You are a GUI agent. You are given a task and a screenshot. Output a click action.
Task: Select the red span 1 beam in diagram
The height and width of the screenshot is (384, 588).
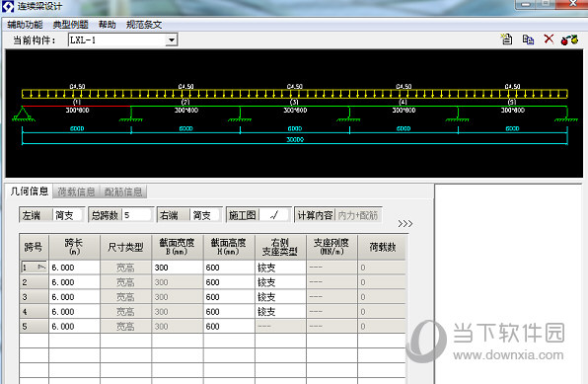tap(77, 106)
